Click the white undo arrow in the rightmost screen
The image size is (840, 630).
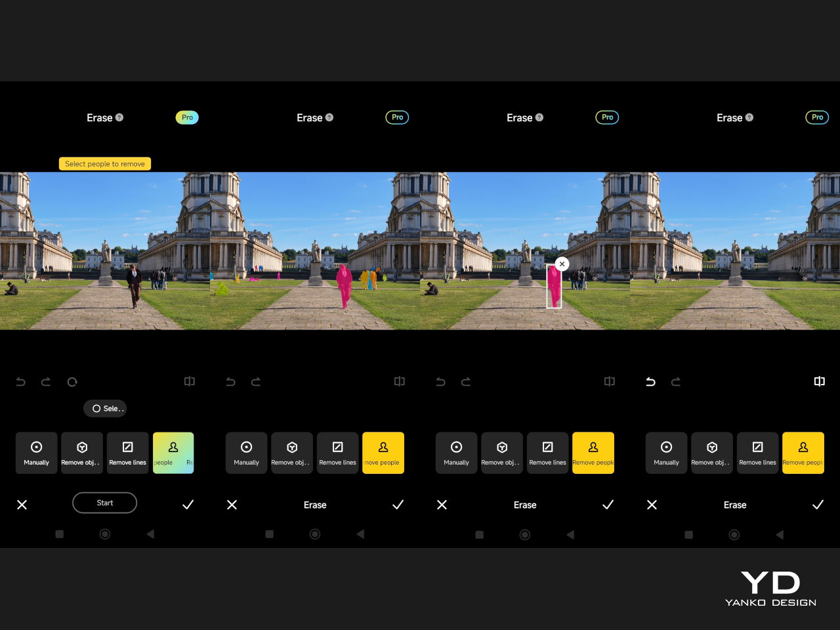650,382
